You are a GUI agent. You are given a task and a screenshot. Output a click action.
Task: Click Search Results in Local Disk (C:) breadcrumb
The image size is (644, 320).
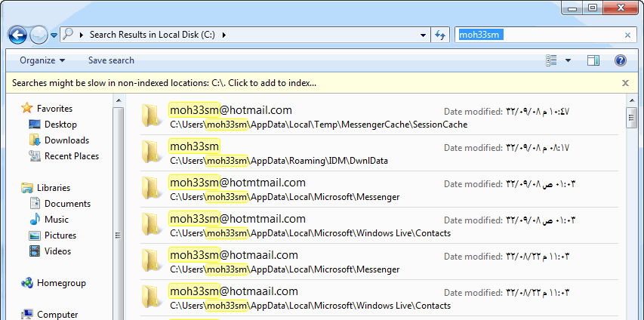click(x=152, y=35)
